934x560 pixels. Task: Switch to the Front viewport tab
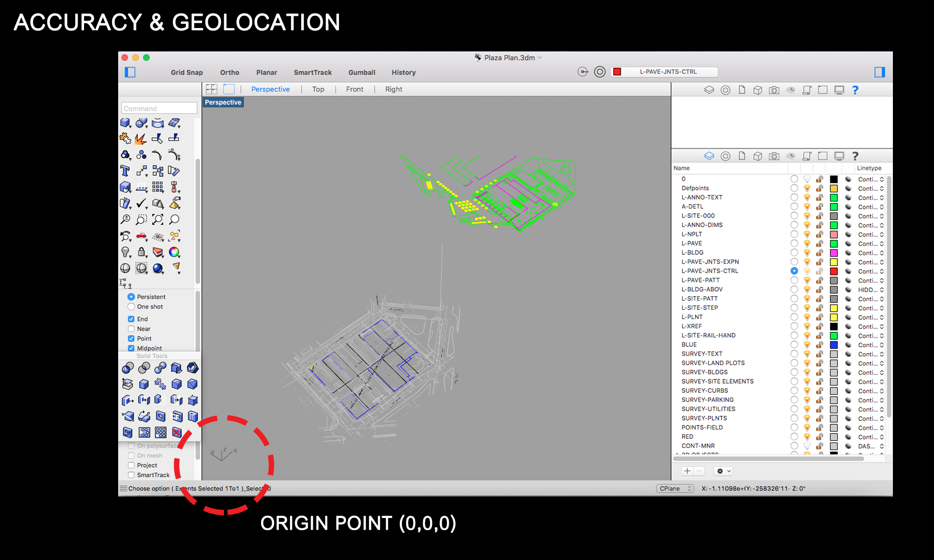click(354, 89)
